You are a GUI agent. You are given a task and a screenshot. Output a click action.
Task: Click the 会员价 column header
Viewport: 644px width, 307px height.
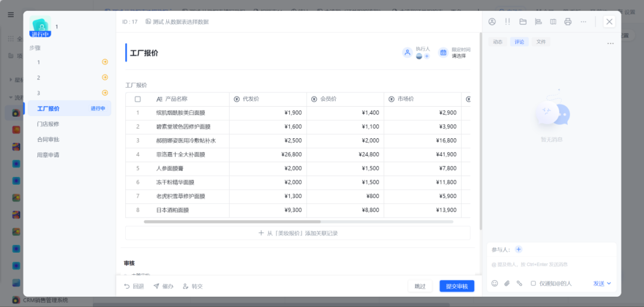click(x=345, y=99)
